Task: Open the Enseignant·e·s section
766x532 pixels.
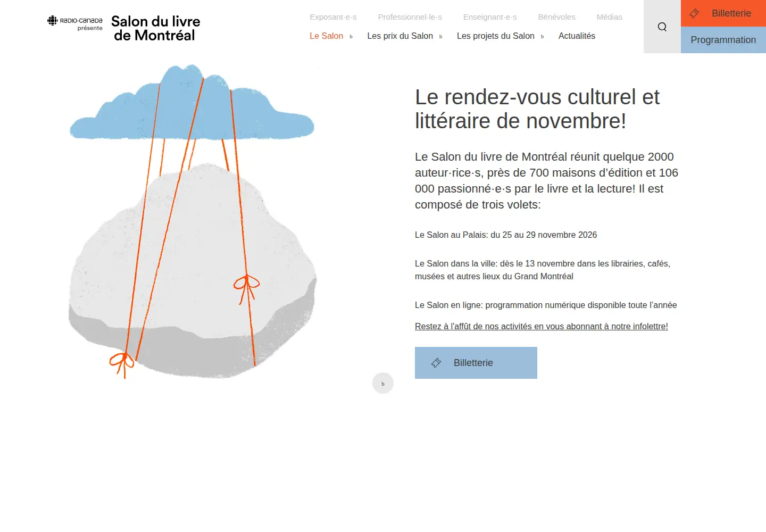Action: (x=490, y=17)
